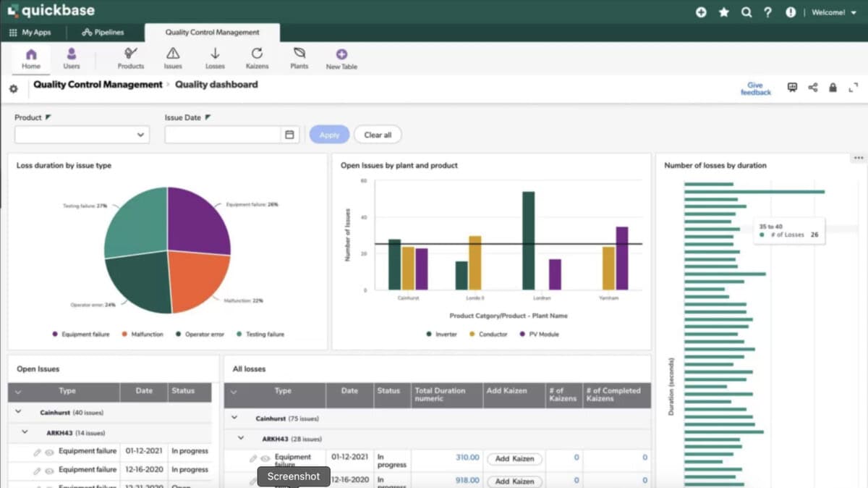
Task: Collapse the Cainhurst (40 issues) group
Action: click(x=17, y=413)
